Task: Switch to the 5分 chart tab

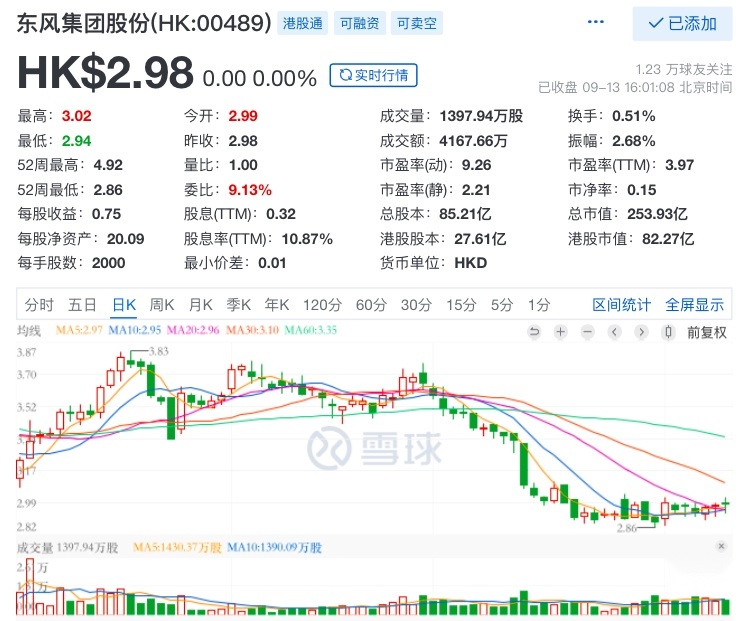Action: pos(502,304)
